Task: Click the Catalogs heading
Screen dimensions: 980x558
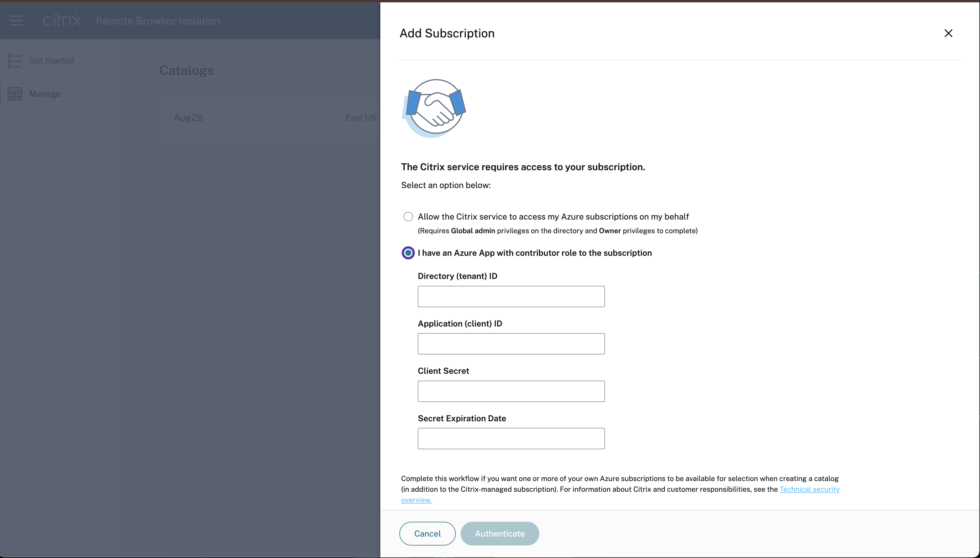Action: pos(186,70)
